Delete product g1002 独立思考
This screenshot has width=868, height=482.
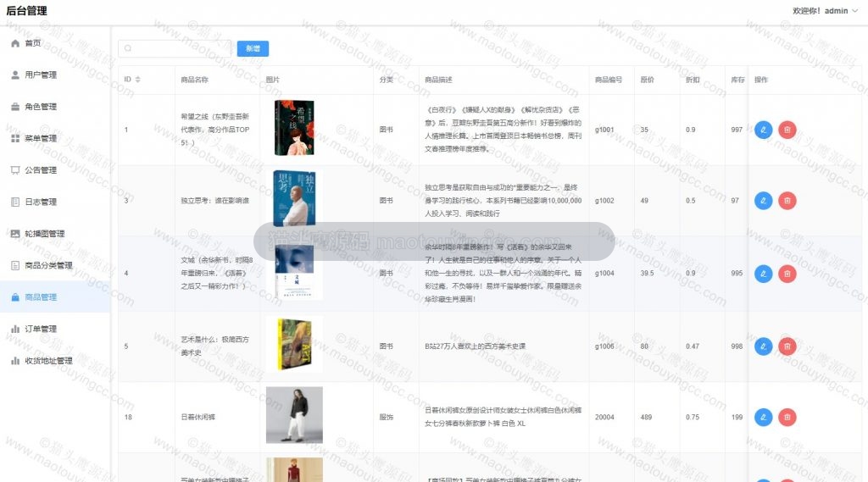click(787, 200)
